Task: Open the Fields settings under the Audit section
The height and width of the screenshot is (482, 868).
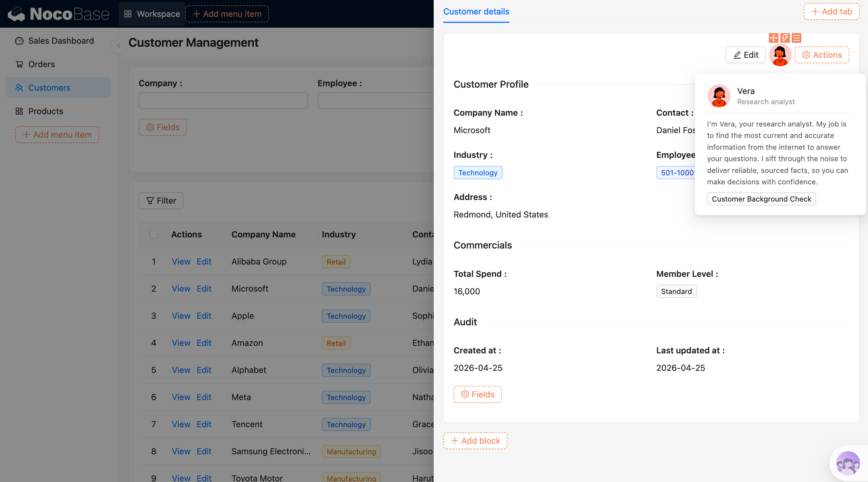Action: point(477,394)
